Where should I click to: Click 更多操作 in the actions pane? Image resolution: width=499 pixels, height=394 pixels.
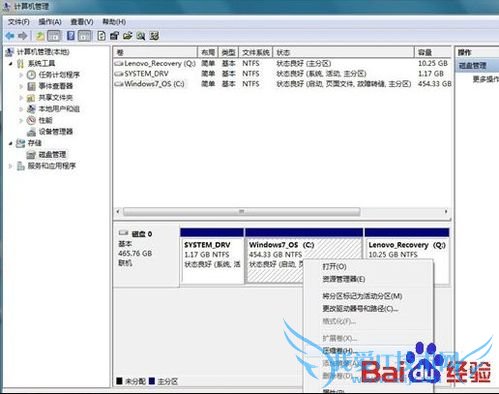click(x=486, y=79)
